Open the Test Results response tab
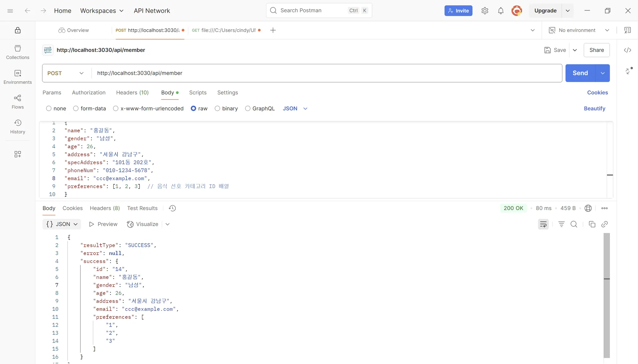The height and width of the screenshot is (364, 638). (x=142, y=208)
